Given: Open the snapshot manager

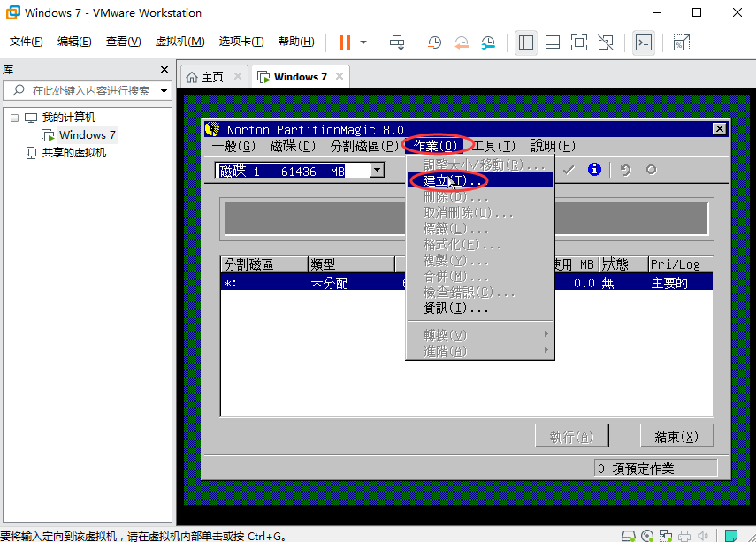Looking at the screenshot, I should tap(488, 42).
